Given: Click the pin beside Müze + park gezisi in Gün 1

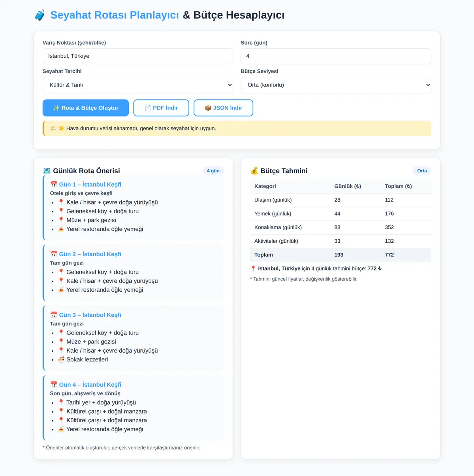Looking at the screenshot, I should [x=61, y=220].
